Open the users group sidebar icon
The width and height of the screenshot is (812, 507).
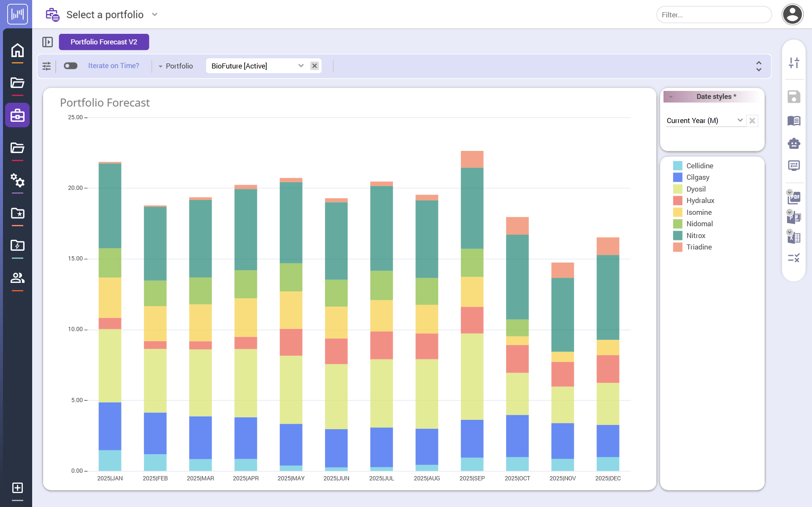click(x=17, y=278)
